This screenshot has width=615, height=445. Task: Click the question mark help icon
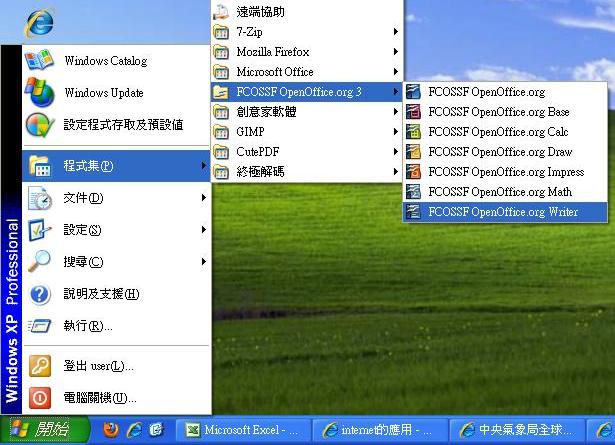[40, 294]
